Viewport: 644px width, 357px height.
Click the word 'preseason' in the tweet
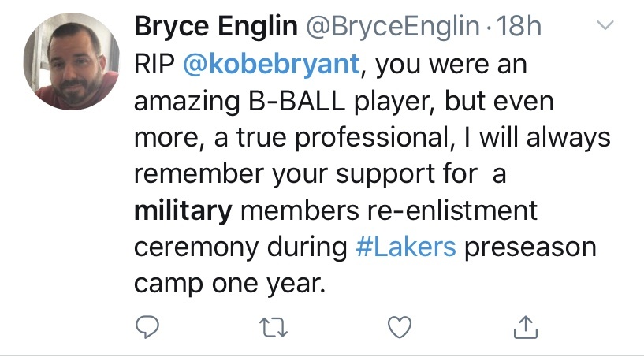(x=530, y=247)
